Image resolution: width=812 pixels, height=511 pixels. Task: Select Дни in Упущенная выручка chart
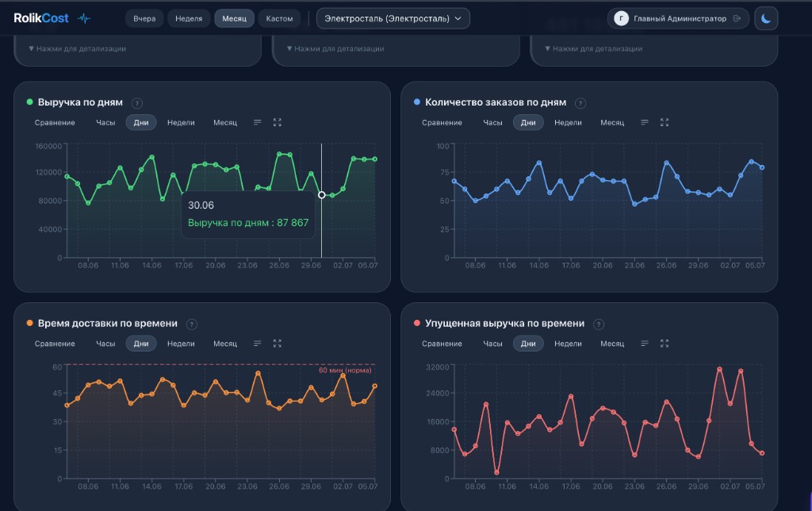[528, 344]
